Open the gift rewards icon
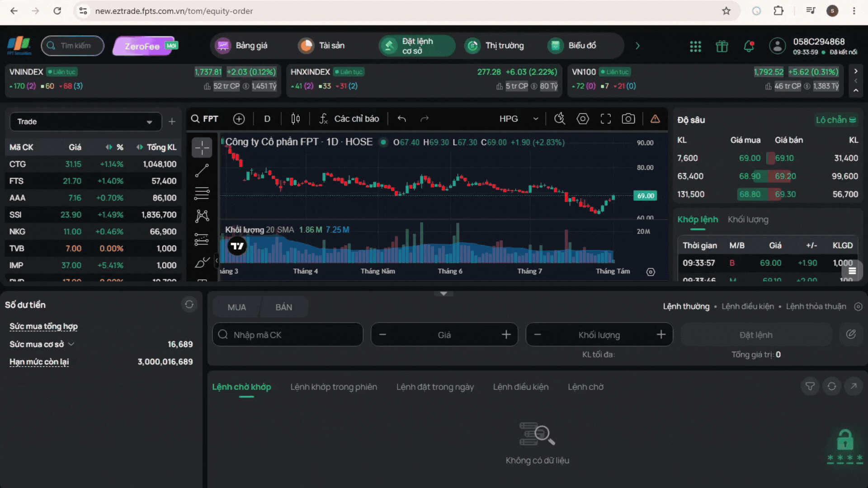The height and width of the screenshot is (488, 868). (x=722, y=46)
